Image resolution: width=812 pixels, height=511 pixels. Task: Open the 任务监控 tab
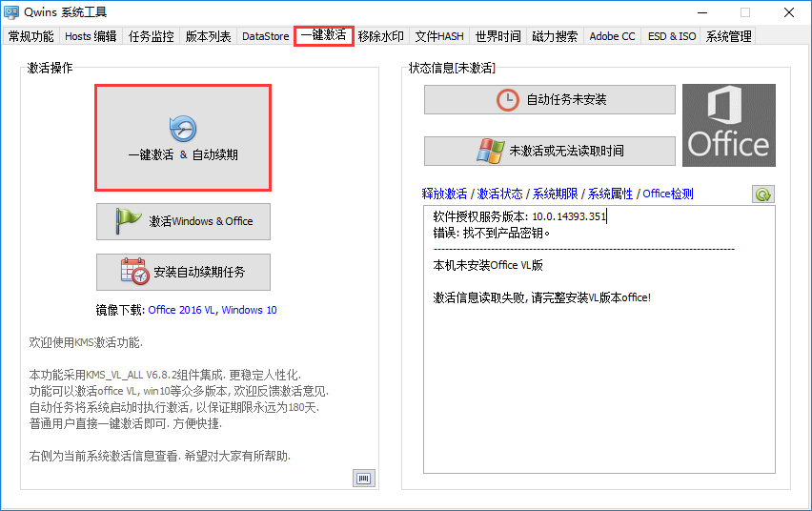point(152,36)
